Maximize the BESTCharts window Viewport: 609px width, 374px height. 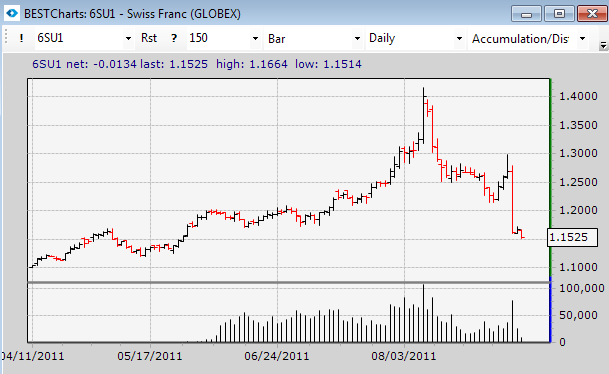[x=559, y=14]
